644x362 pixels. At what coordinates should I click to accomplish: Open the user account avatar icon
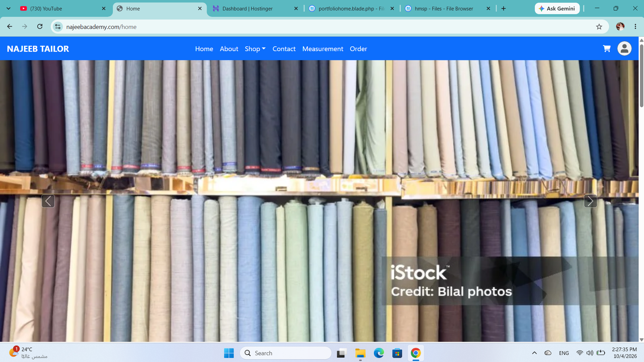click(624, 49)
